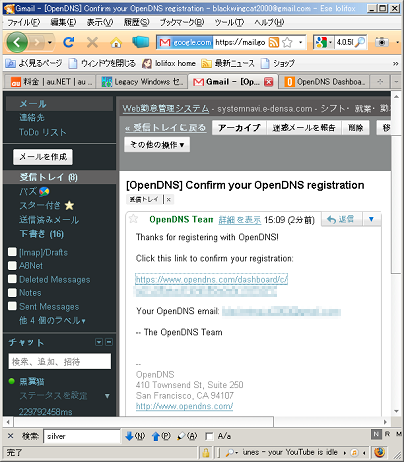This screenshot has width=404, height=462.
Task: Start search with the magnifier icon
Action: pyautogui.click(x=360, y=42)
